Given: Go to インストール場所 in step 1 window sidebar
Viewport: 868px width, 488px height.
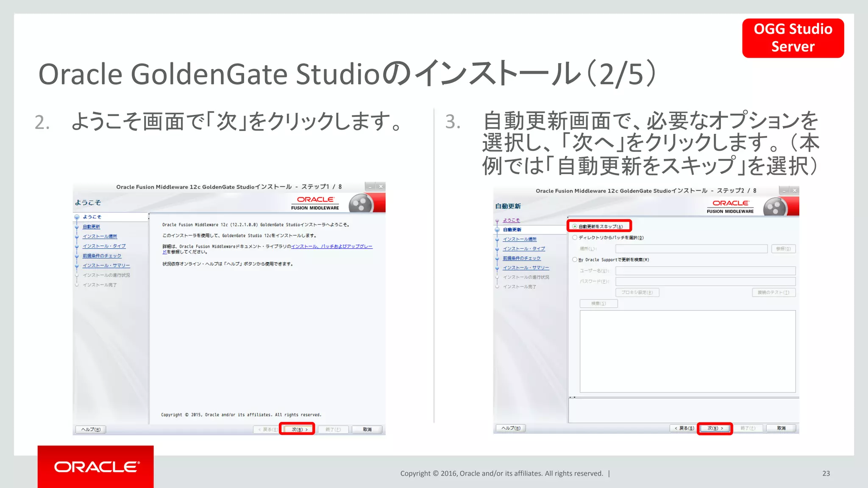Looking at the screenshot, I should (x=100, y=236).
